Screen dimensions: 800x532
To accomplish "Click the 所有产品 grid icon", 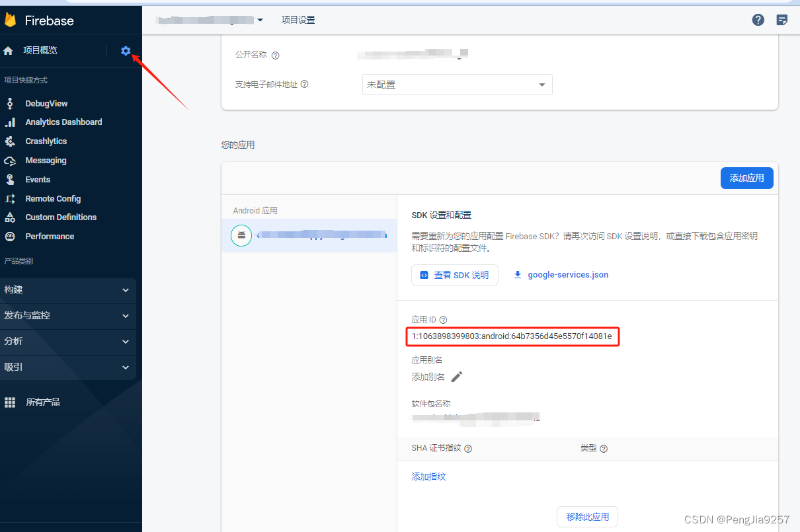I will [10, 402].
